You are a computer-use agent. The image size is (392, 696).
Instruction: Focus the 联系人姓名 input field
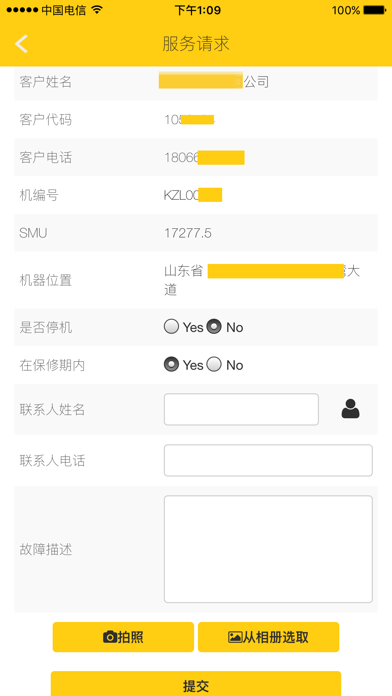pyautogui.click(x=241, y=409)
